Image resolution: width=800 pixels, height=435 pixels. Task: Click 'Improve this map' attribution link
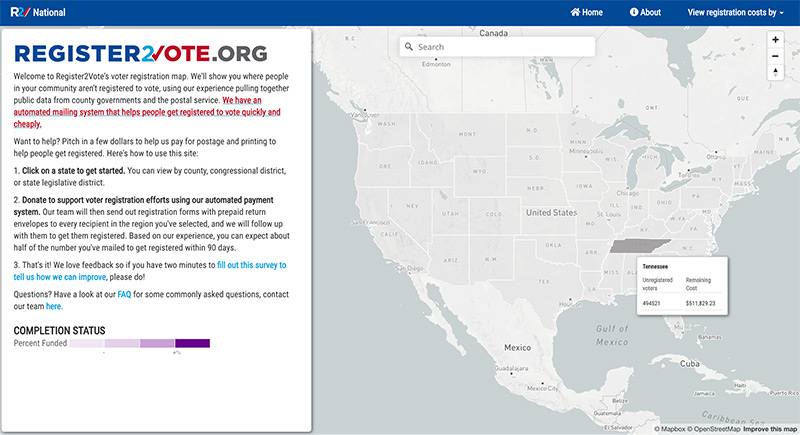click(770, 428)
